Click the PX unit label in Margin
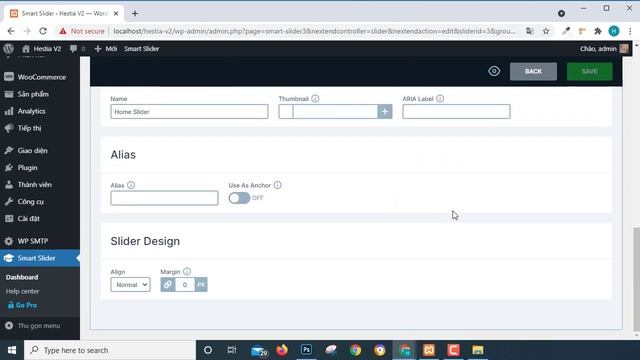Image resolution: width=640 pixels, height=360 pixels. coord(201,284)
